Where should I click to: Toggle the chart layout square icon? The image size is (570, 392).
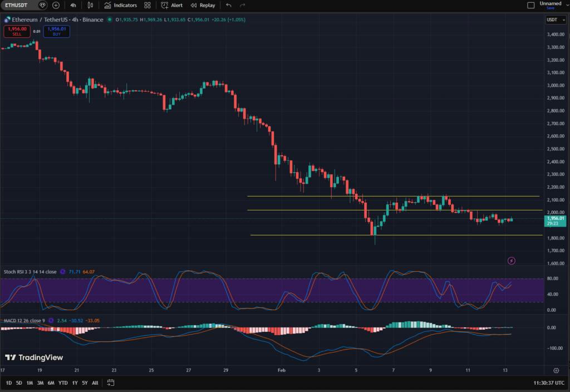[x=530, y=5]
